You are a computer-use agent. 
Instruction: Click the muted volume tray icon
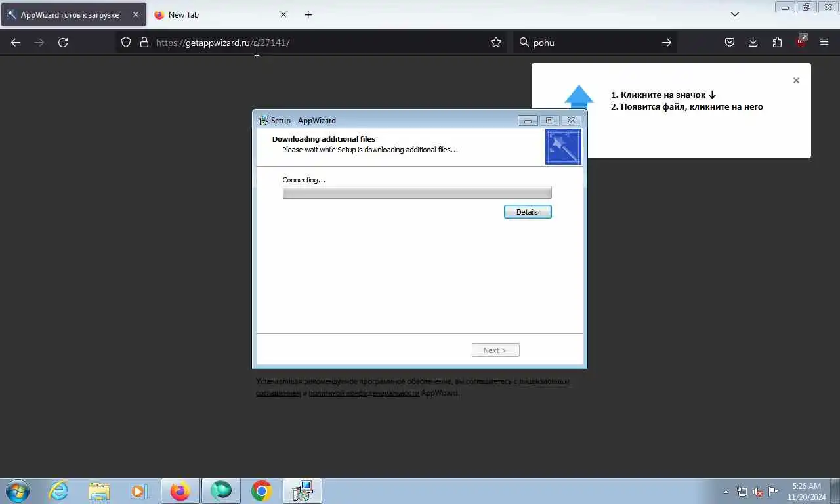point(758,492)
